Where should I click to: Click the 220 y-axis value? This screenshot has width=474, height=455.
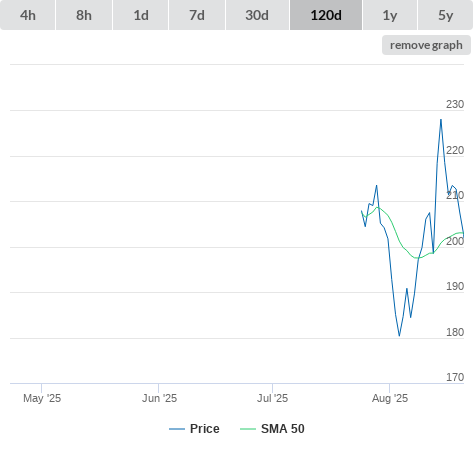pyautogui.click(x=455, y=150)
